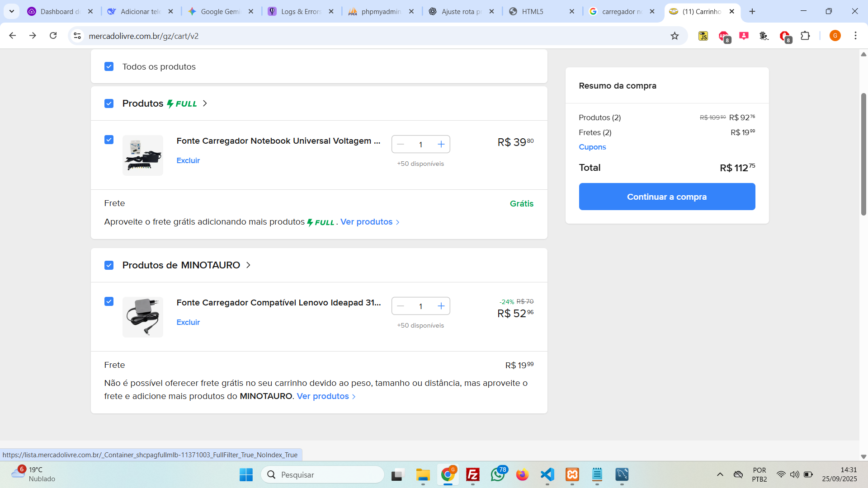Open the browser Extensions puzzle icon
Screen dimensions: 868x488
point(805,36)
